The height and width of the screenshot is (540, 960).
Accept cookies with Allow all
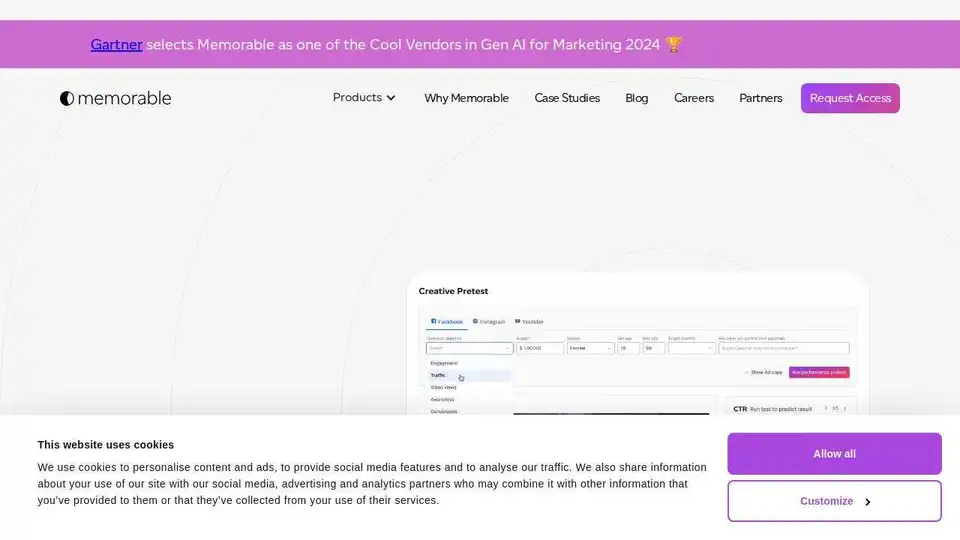point(834,454)
